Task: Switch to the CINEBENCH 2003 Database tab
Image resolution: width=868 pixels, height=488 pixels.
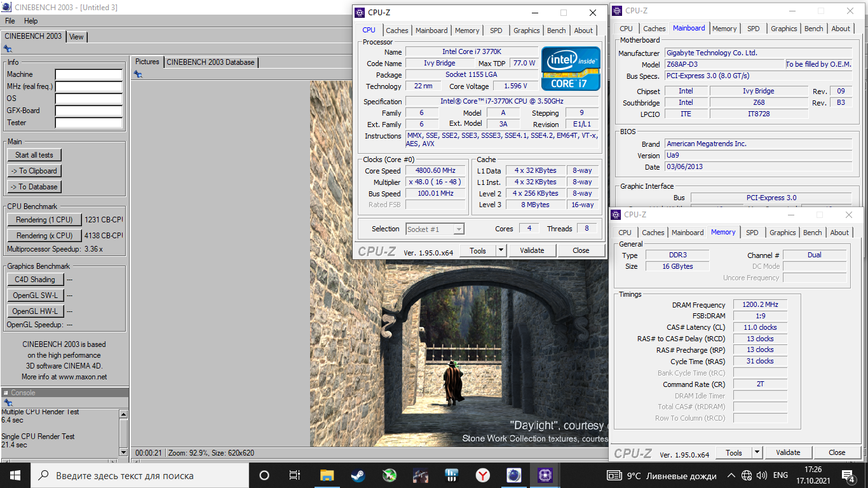Action: pos(211,62)
